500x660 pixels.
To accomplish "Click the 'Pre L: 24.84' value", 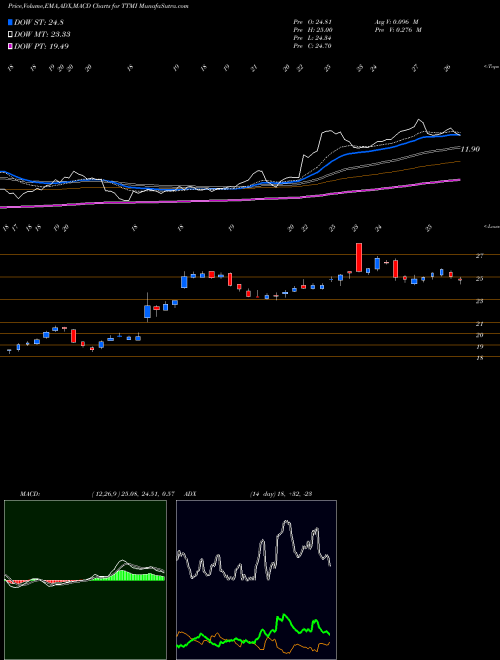I will pos(313,38).
